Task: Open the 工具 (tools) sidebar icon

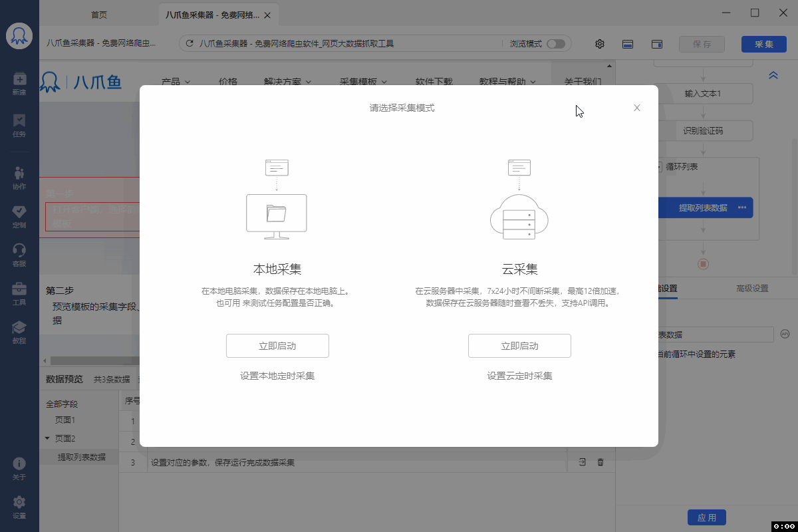Action: (x=19, y=293)
